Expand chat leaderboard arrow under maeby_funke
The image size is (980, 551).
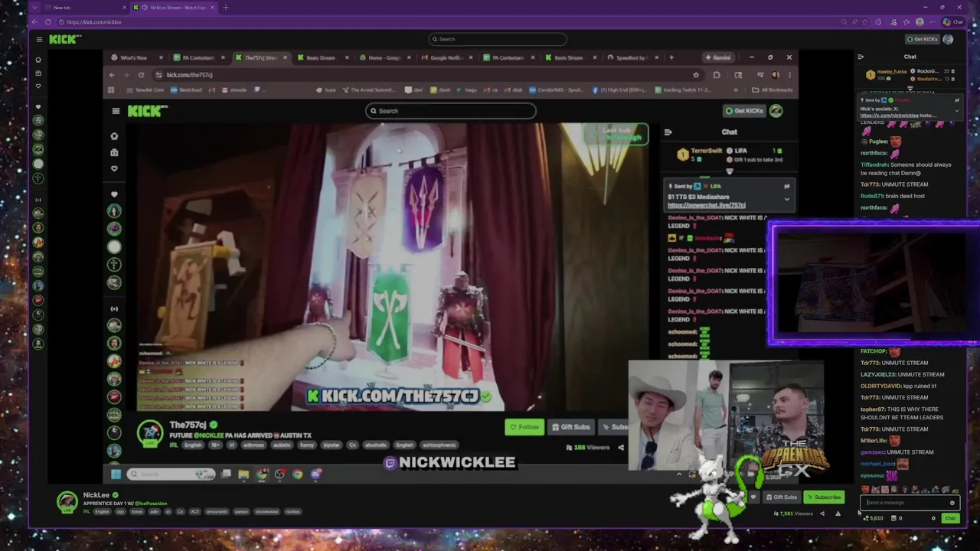[x=910, y=89]
